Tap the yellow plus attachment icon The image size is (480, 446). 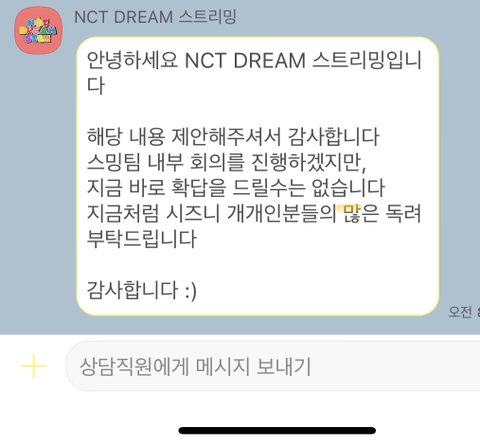click(x=33, y=366)
